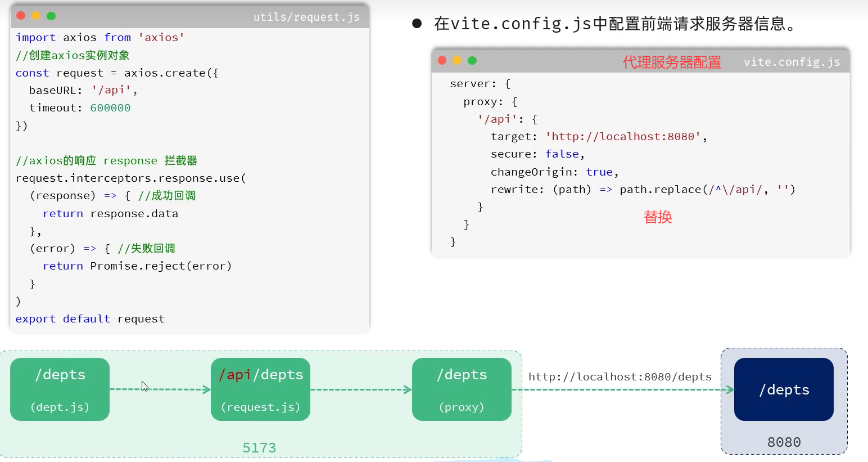Select the /api/depts (request.js) green box
The image size is (868, 462).
click(x=260, y=389)
